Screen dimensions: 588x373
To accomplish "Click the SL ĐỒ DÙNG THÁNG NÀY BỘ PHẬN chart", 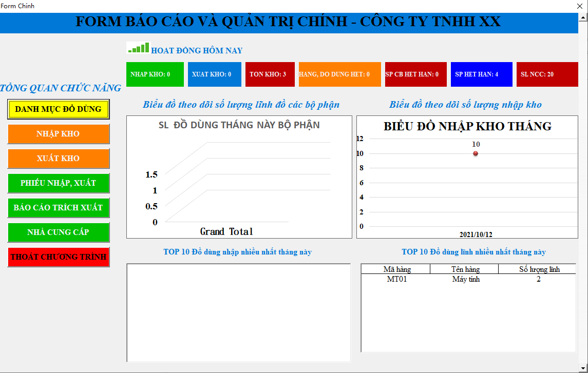I will (239, 177).
